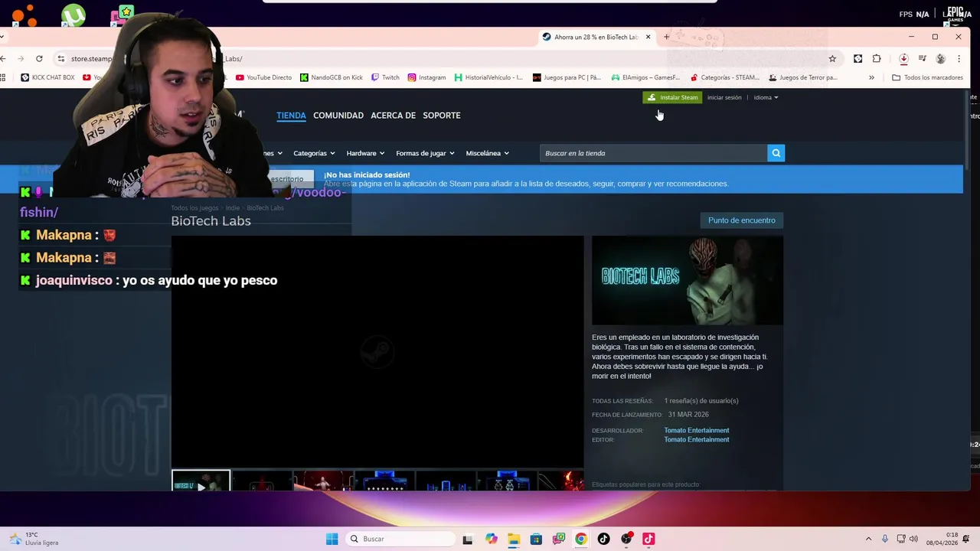
Task: Show more bookmarks with the chevron
Action: coord(871,77)
